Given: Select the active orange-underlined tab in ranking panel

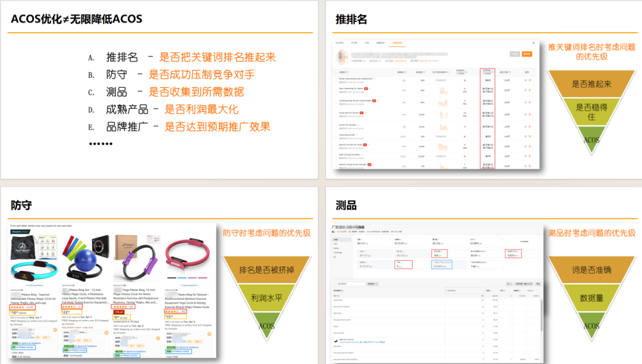Looking at the screenshot, I should 397,43.
